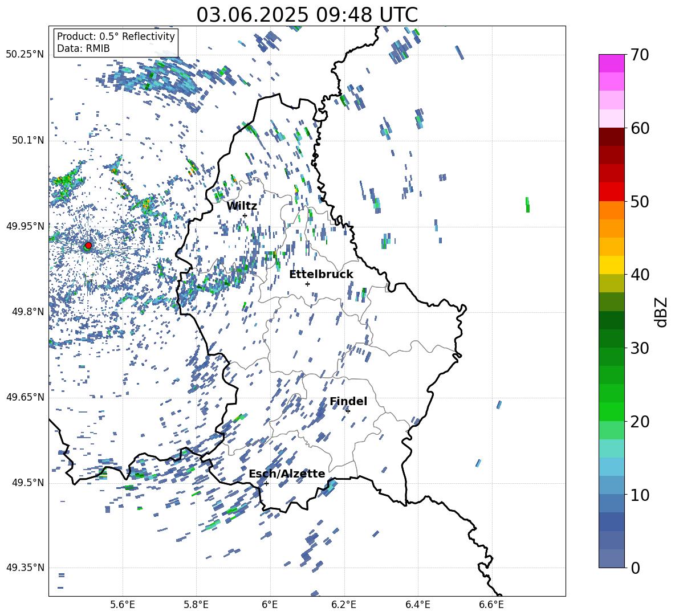Click the colorbar tick label 10
The height and width of the screenshot is (616, 675).
pyautogui.click(x=640, y=495)
